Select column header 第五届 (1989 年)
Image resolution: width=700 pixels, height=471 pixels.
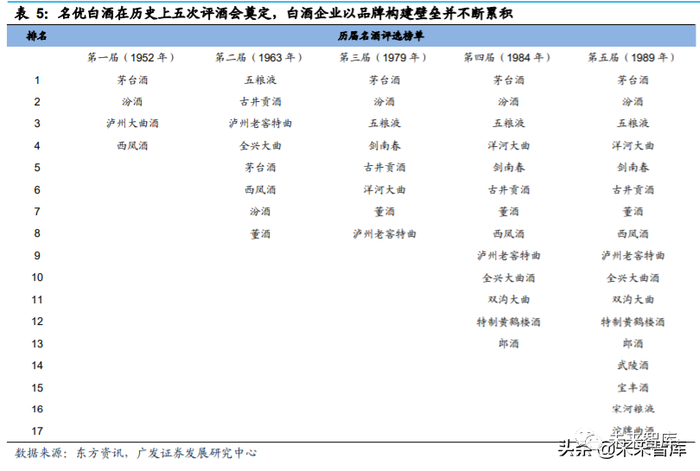click(x=631, y=58)
